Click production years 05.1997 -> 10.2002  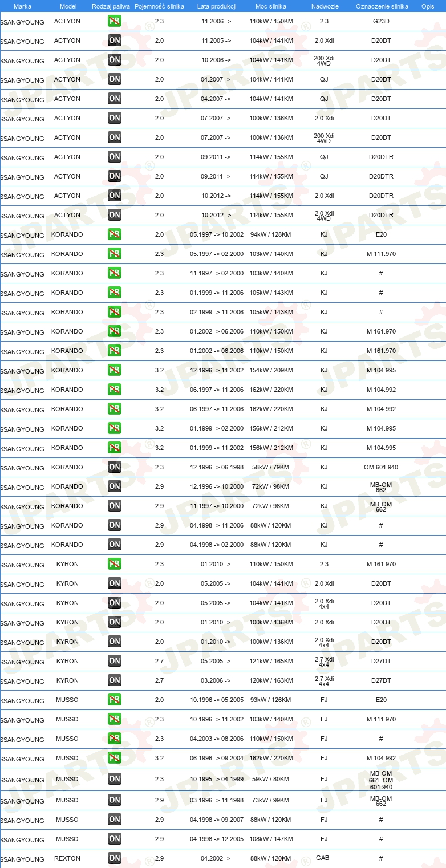coord(217,234)
